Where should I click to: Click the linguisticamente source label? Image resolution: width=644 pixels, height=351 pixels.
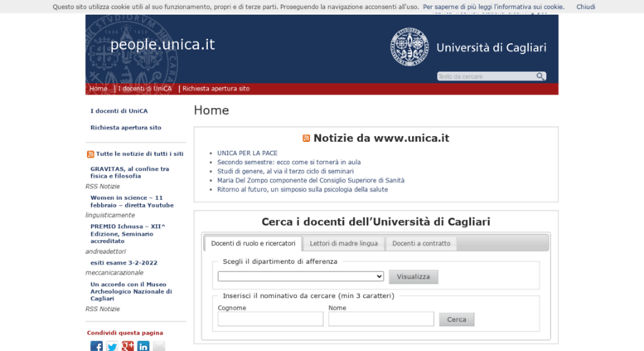[x=110, y=215]
